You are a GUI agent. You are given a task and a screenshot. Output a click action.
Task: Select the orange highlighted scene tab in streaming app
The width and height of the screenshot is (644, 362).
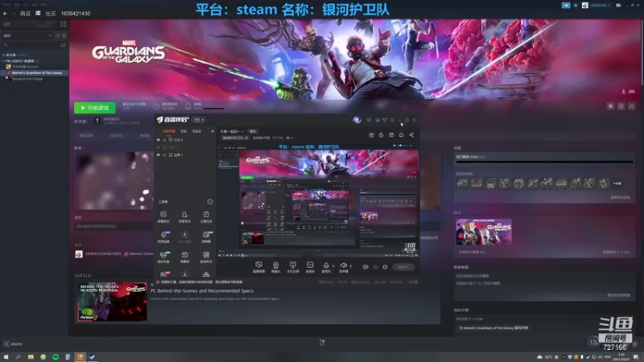pos(169,131)
